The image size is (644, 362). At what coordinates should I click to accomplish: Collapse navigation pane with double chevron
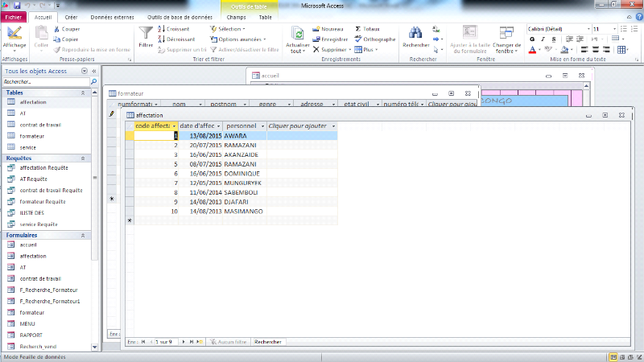point(94,71)
